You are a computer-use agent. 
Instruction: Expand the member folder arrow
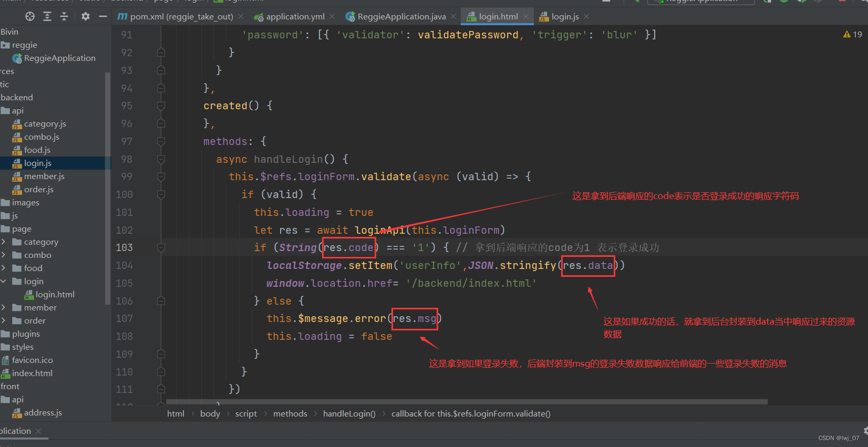tap(4, 307)
